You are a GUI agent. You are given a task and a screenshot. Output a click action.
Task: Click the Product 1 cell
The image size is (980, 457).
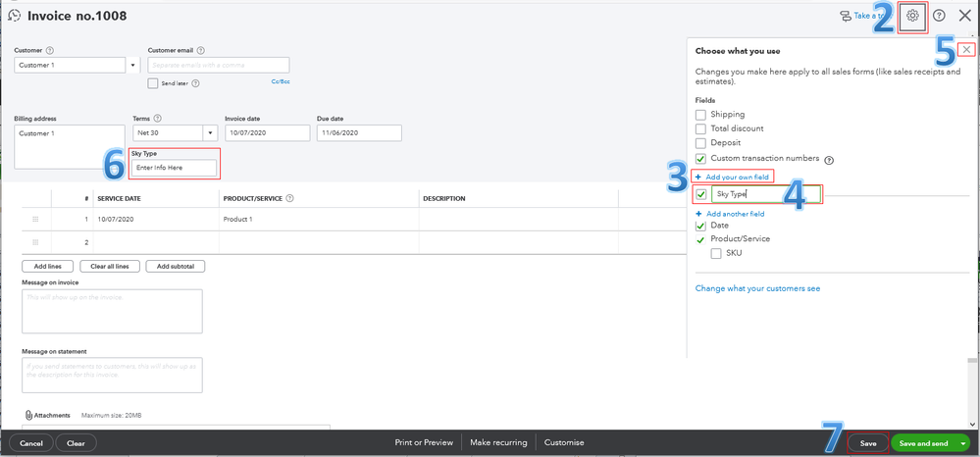click(319, 220)
